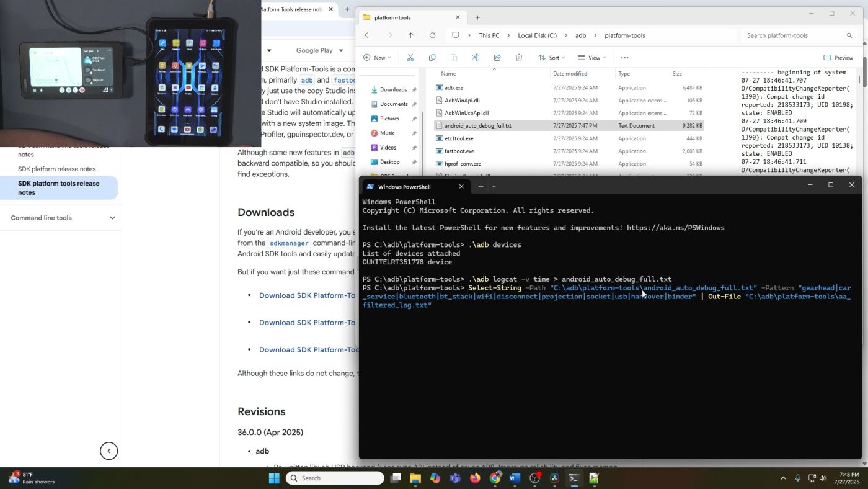Viewport: 868px width, 489px height.
Task: Open Firefox from the taskbar
Action: (475, 478)
